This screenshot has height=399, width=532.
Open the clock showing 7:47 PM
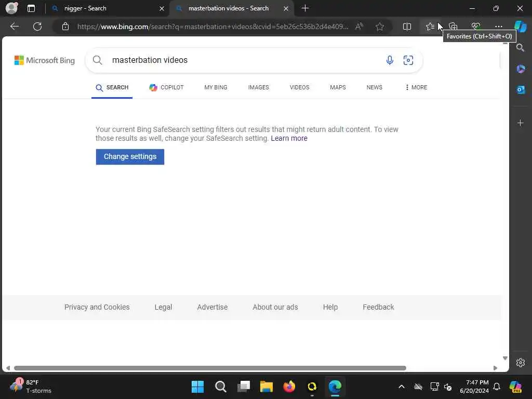tap(474, 387)
